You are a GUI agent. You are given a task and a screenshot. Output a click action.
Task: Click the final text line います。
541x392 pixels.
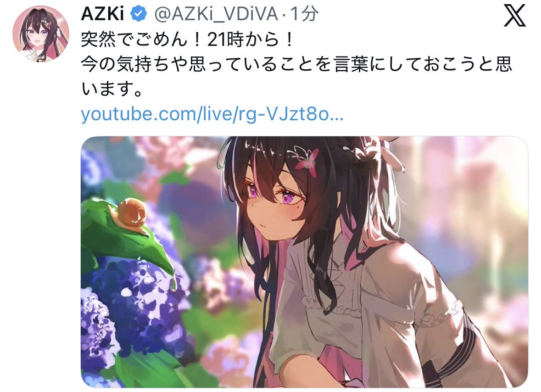point(112,89)
